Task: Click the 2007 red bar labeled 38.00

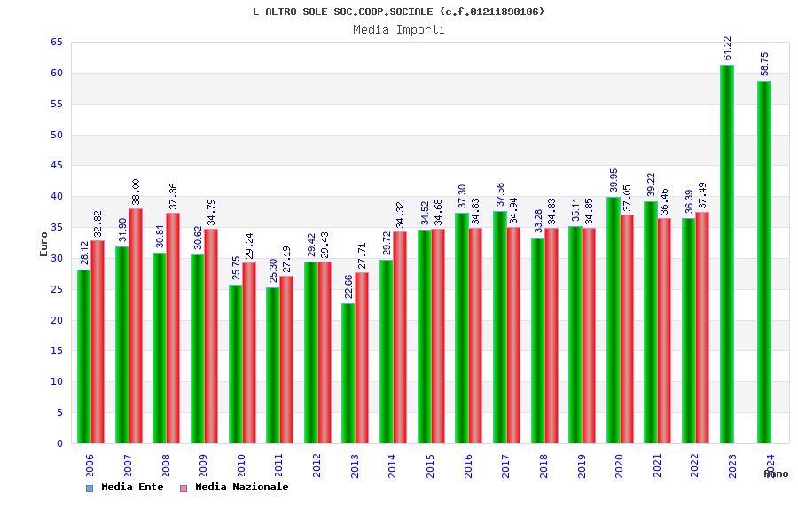Action: coord(136,325)
